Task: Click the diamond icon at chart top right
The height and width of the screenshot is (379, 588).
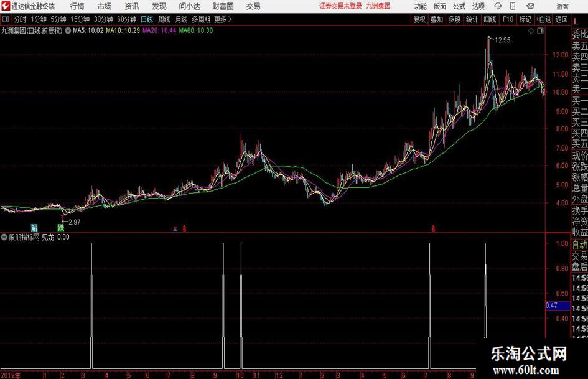Action: (531, 31)
